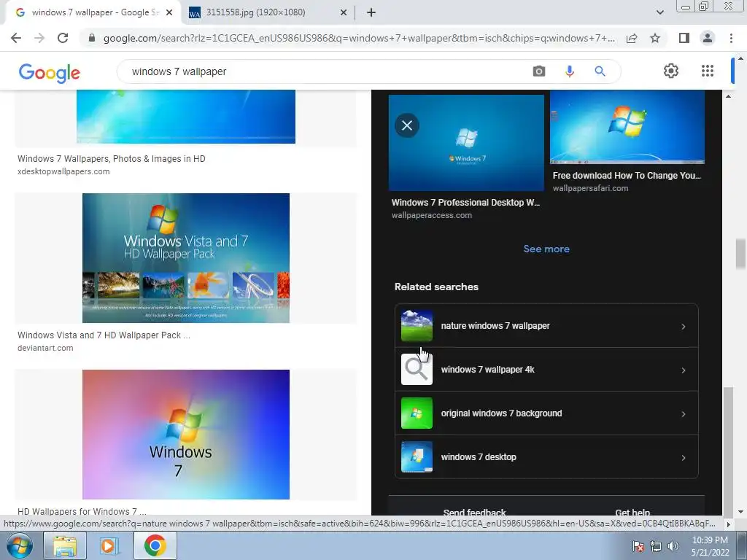Image resolution: width=747 pixels, height=560 pixels.
Task: Open windows 7 desktop related search
Action: click(x=546, y=457)
